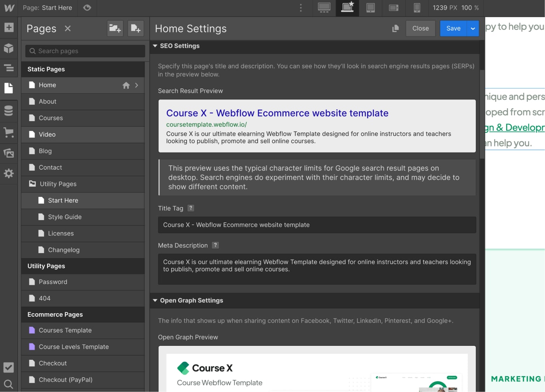Collapse the SEO Settings section
Screen dimensions: 545x392
point(155,46)
